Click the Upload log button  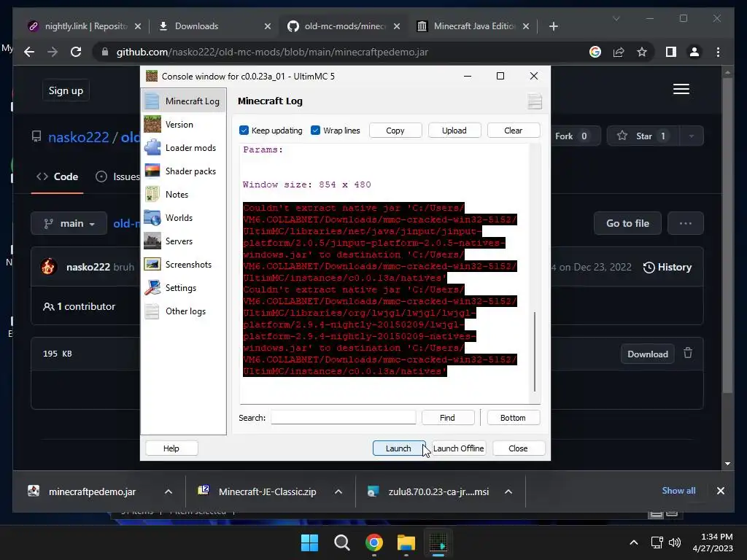[x=454, y=131]
